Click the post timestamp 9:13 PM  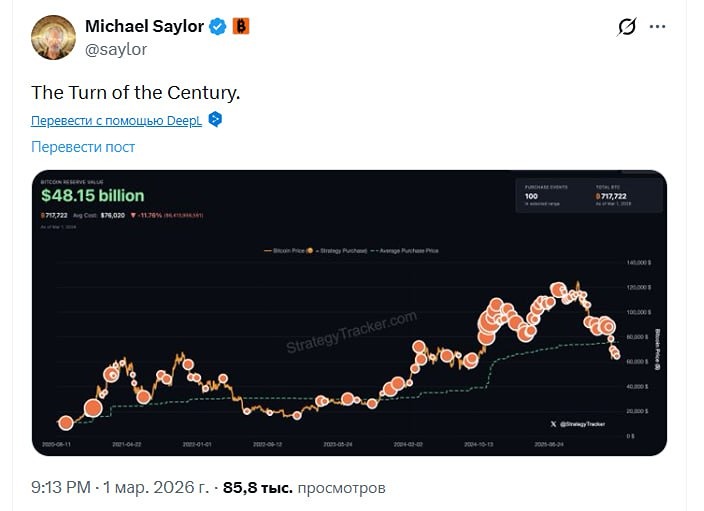61,488
